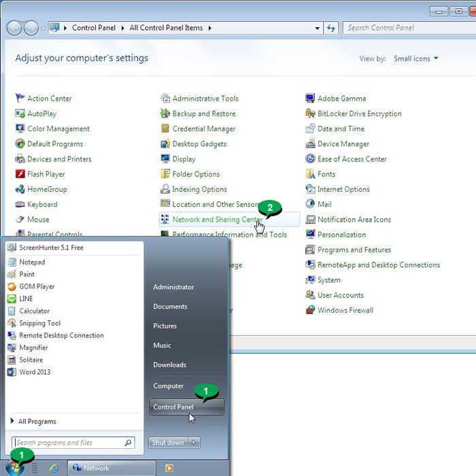Click the Administrative Tools icon
The height and width of the screenshot is (476, 476).
165,98
